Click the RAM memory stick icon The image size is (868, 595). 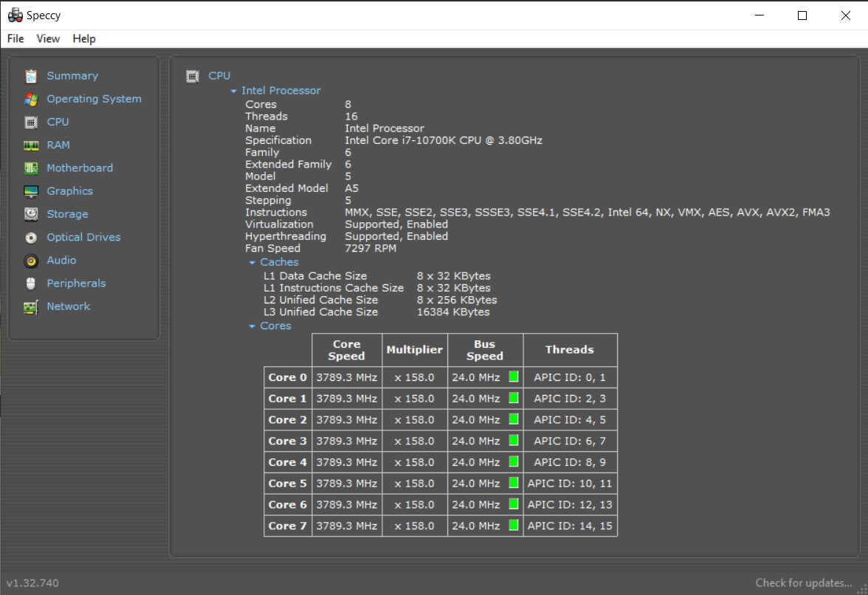pyautogui.click(x=31, y=145)
